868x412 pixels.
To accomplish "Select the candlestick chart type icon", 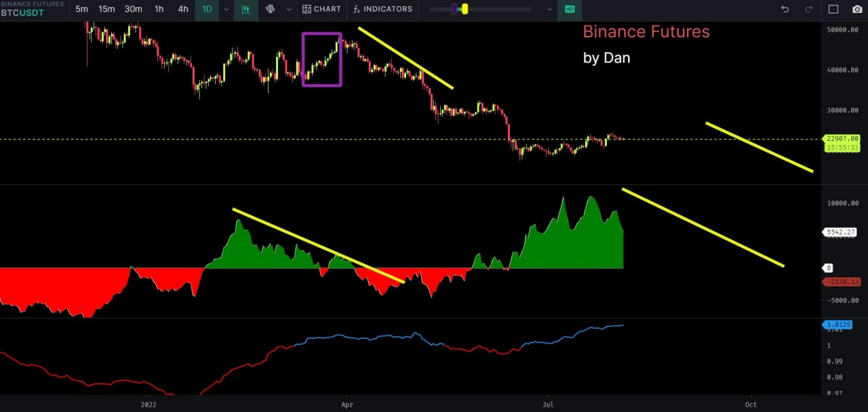I will (x=246, y=9).
